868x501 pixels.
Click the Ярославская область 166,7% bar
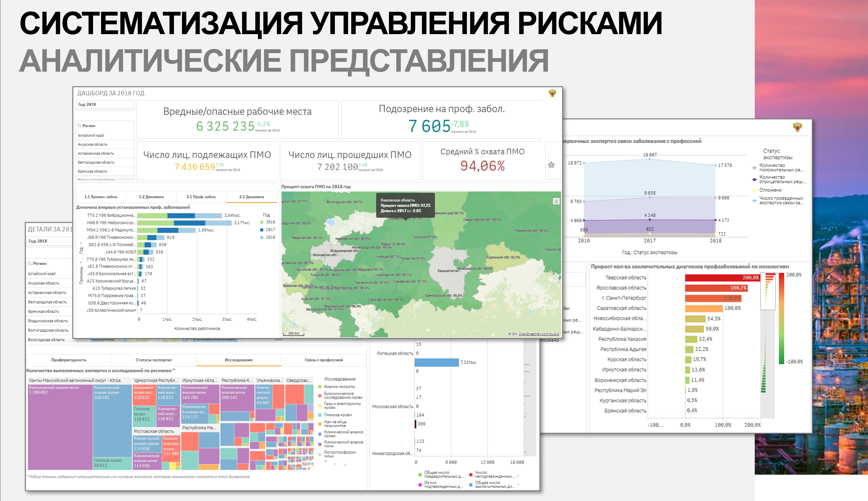pyautogui.click(x=716, y=288)
